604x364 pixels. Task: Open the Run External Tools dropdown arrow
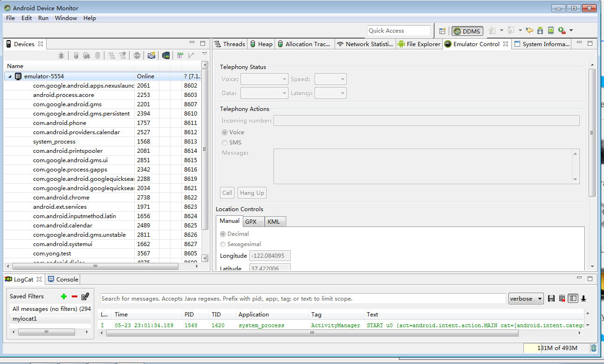(x=571, y=31)
